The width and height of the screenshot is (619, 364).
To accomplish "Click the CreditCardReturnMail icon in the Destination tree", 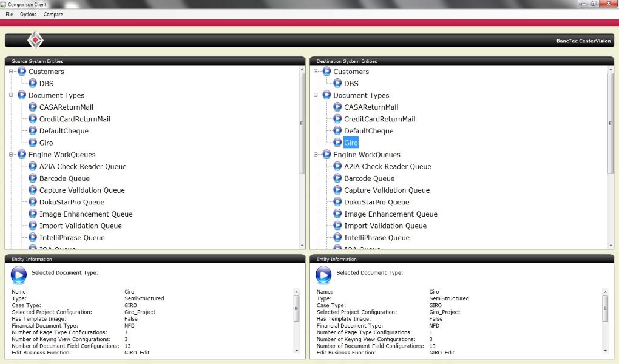I will coord(337,119).
